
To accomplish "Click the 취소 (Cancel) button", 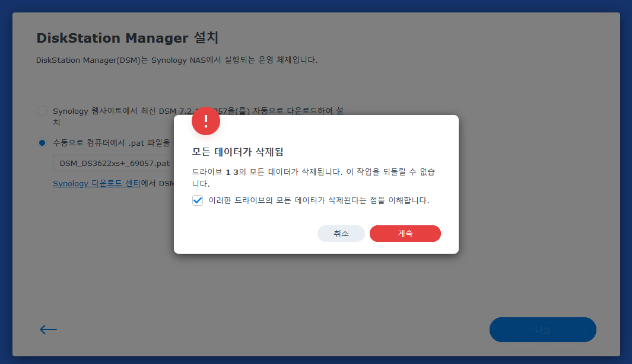I will 341,234.
